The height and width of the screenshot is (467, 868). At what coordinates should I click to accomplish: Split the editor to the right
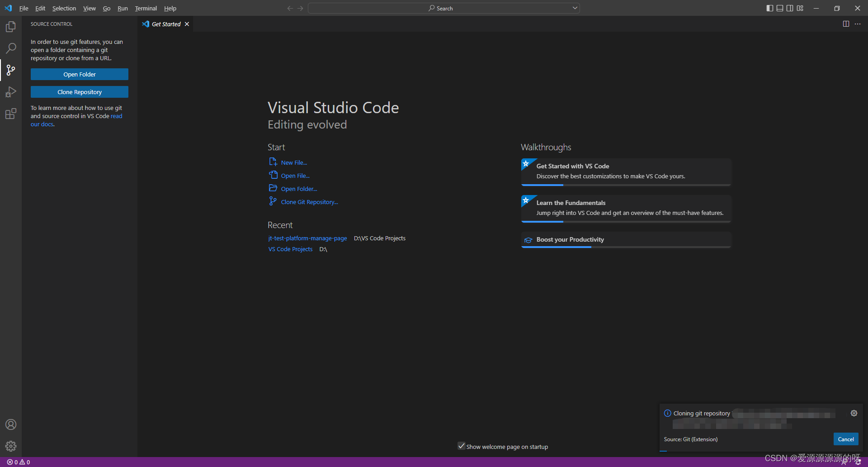pos(846,24)
